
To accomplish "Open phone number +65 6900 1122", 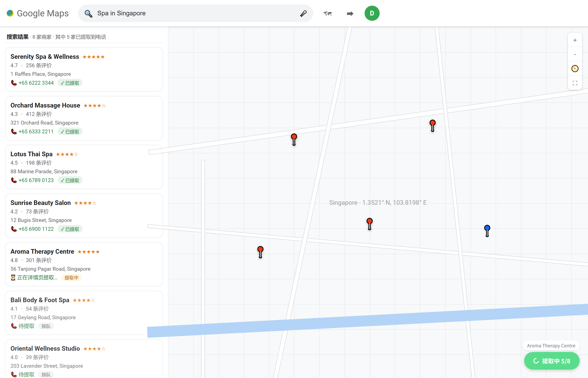I will point(36,229).
